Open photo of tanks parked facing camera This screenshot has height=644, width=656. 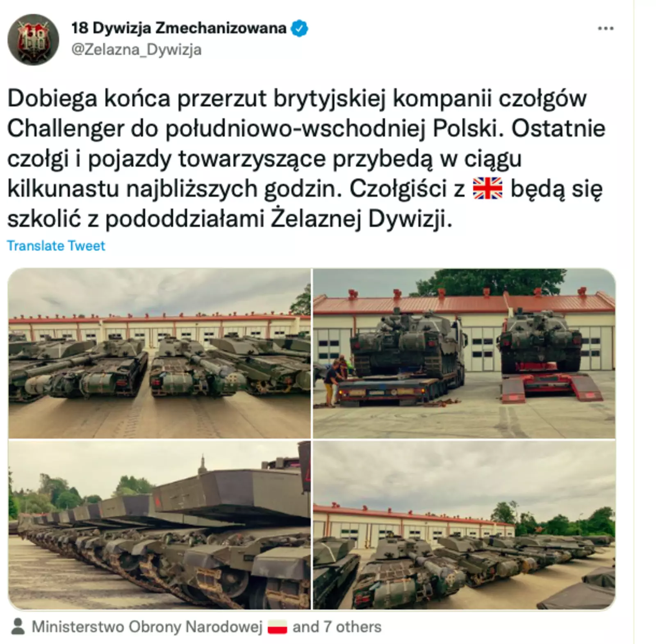[x=159, y=353]
